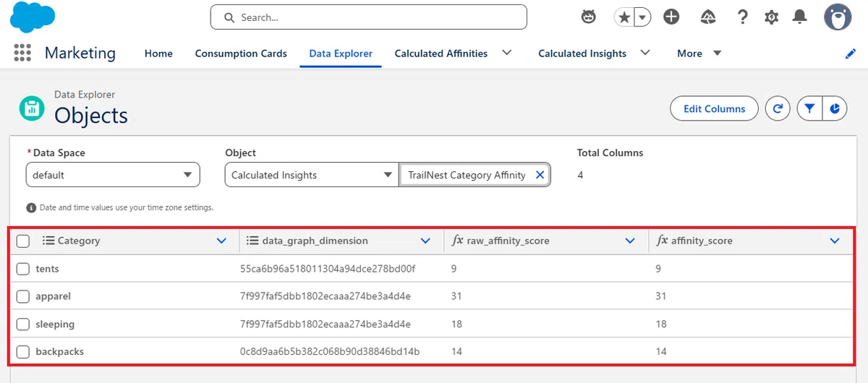The width and height of the screenshot is (868, 383).
Task: Check the sleeping row checkbox
Action: (x=22, y=324)
